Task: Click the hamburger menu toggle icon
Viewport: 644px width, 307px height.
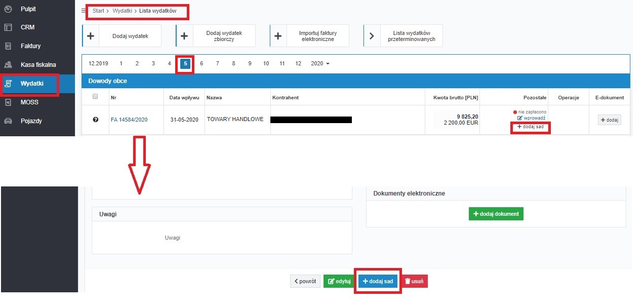Action: pos(84,11)
